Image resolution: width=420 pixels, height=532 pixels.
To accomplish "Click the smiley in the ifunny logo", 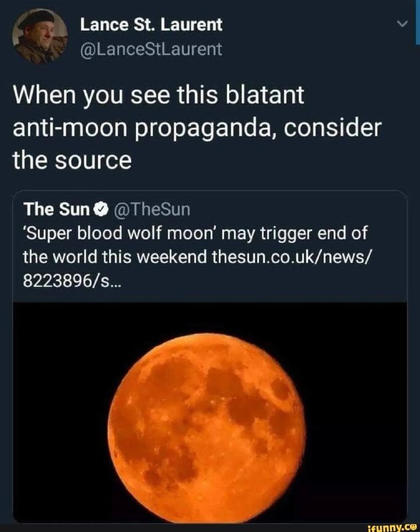I will (413, 527).
